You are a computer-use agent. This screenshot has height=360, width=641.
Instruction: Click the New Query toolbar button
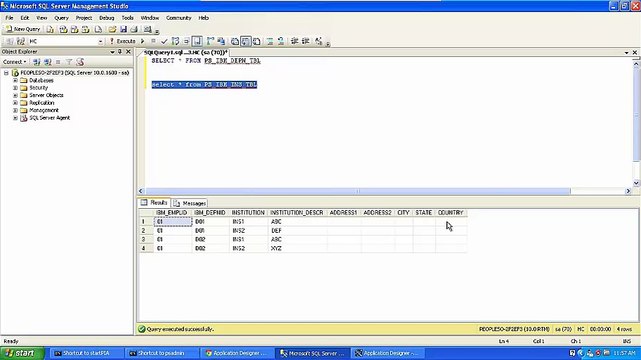pyautogui.click(x=23, y=29)
